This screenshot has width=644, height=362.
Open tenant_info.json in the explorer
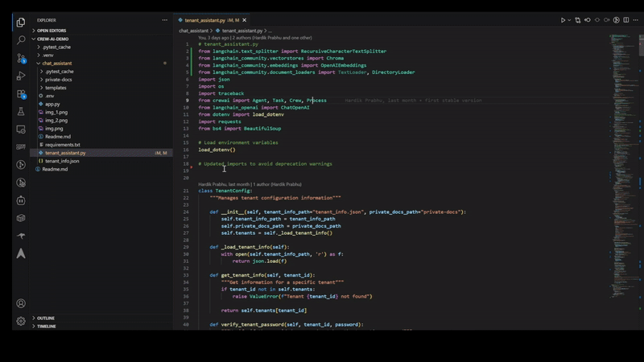point(62,161)
